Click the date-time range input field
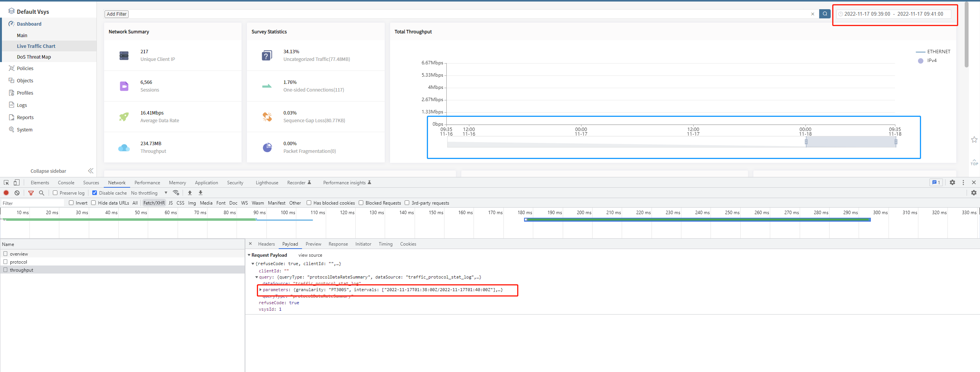 [x=893, y=14]
